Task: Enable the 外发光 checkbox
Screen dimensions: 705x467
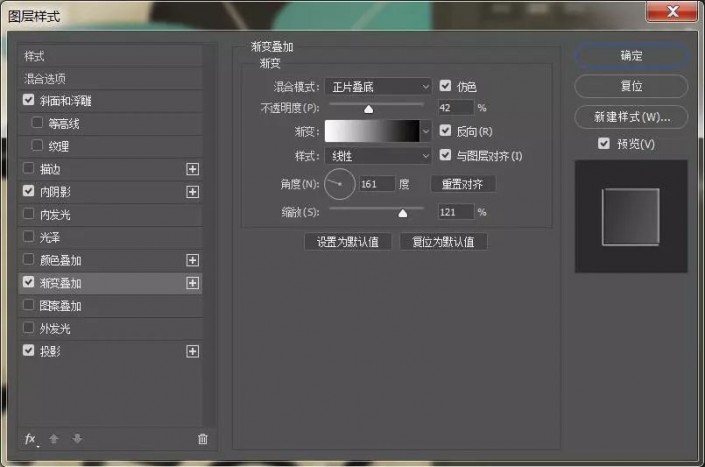Action: [x=28, y=328]
